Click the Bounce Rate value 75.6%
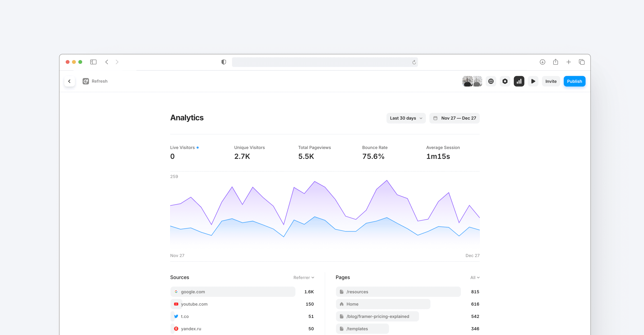 point(373,157)
